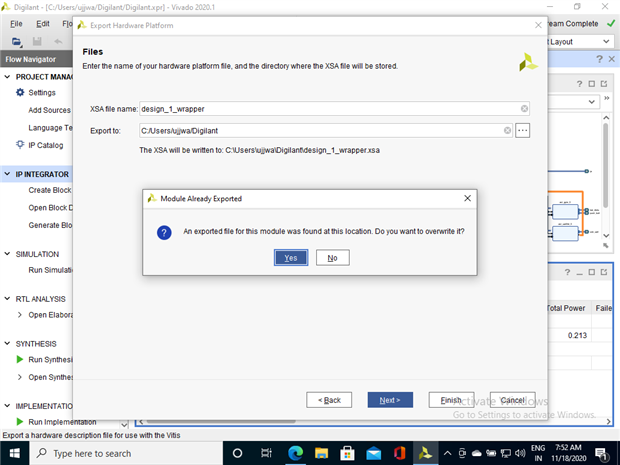Click the help icon in the blue header bar
The height and width of the screenshot is (465, 620).
(599, 59)
